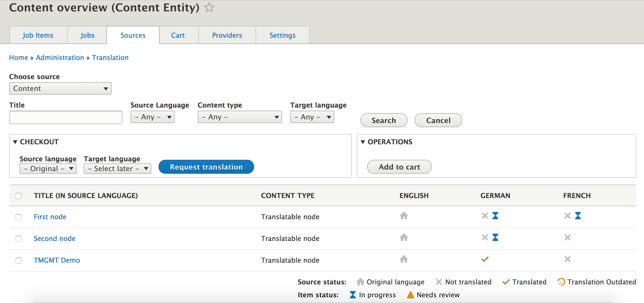Screen dimensions: 644x303
Task: Check the select-all checkbox in table header
Action: tap(19, 196)
